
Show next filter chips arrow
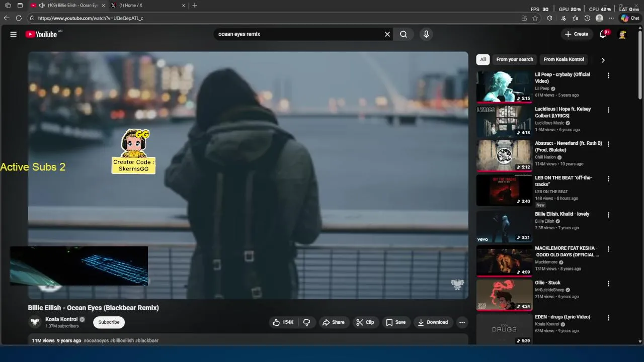point(603,60)
